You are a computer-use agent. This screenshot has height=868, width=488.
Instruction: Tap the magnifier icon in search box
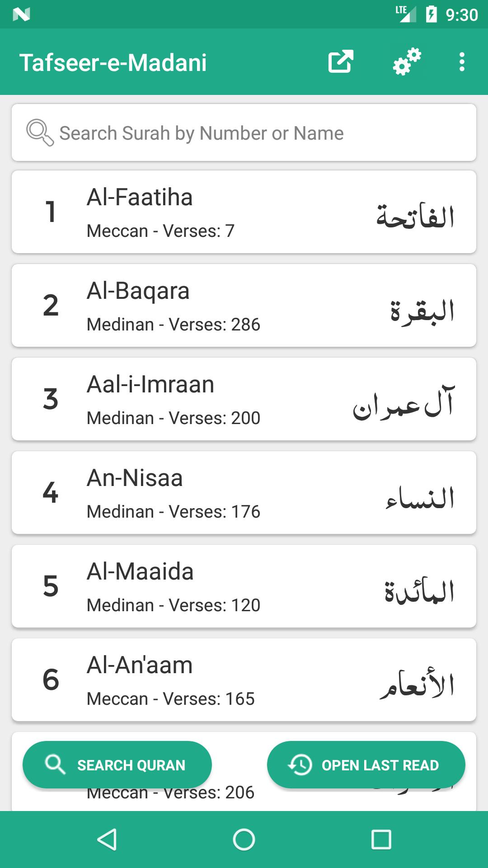[40, 132]
